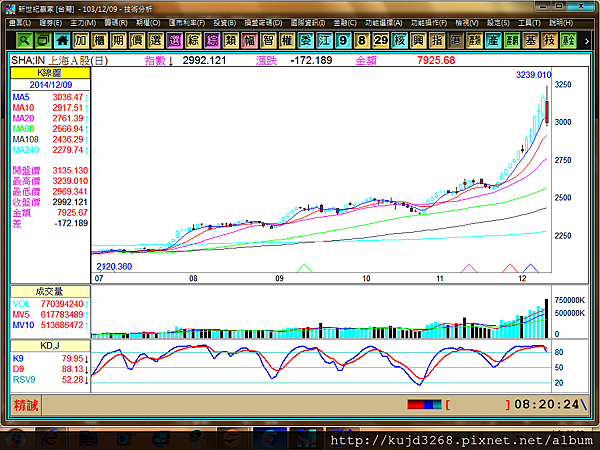Click the 權 toolbar button
Viewport: 600px width, 450px height.
(287, 40)
